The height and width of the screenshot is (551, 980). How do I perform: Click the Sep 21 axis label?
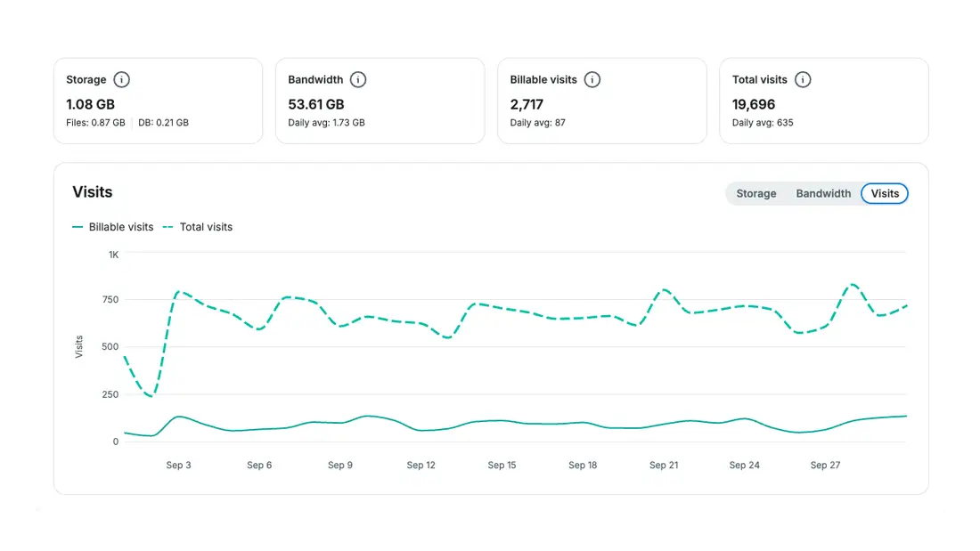[664, 465]
